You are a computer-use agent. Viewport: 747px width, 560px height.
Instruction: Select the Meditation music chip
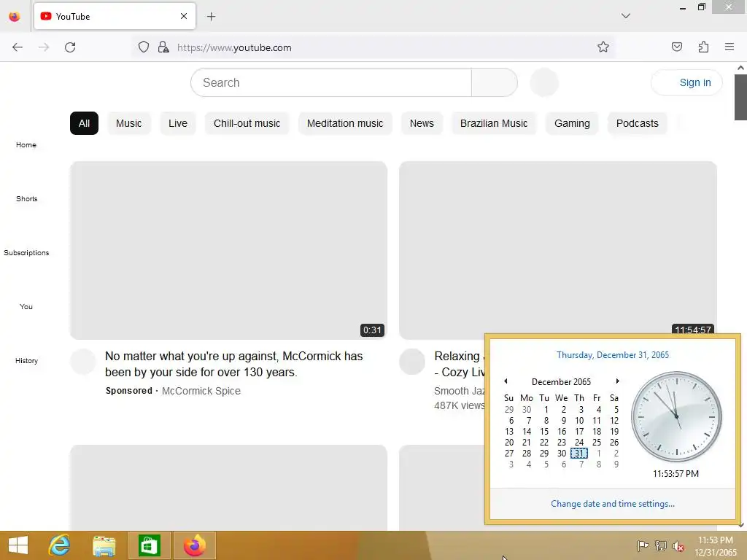click(345, 123)
